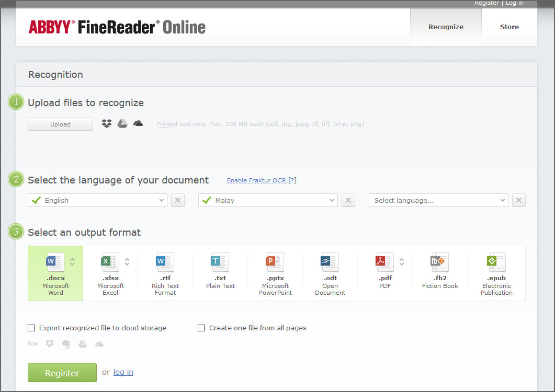The height and width of the screenshot is (392, 555).
Task: Click the Upload button
Action: [61, 124]
